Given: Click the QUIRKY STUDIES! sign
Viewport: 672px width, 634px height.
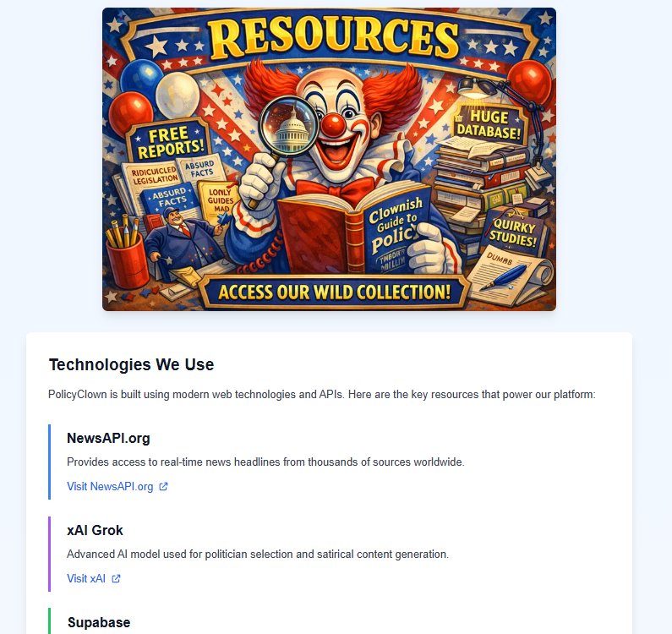Looking at the screenshot, I should [513, 232].
